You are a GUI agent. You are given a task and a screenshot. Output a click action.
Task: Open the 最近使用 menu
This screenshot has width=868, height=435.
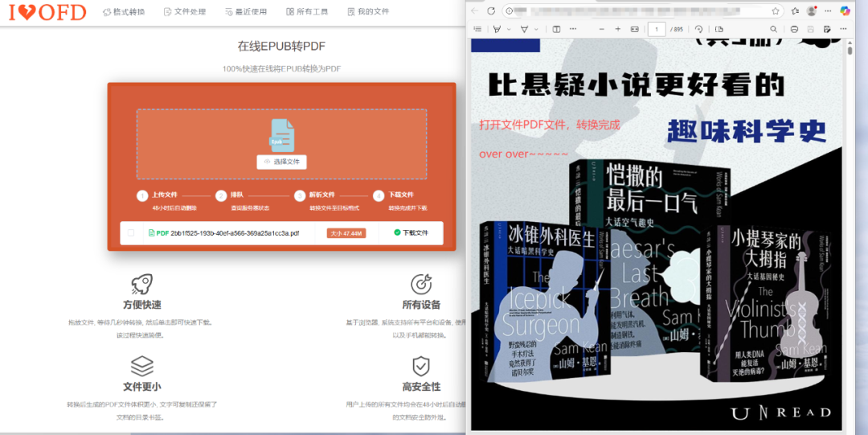246,11
